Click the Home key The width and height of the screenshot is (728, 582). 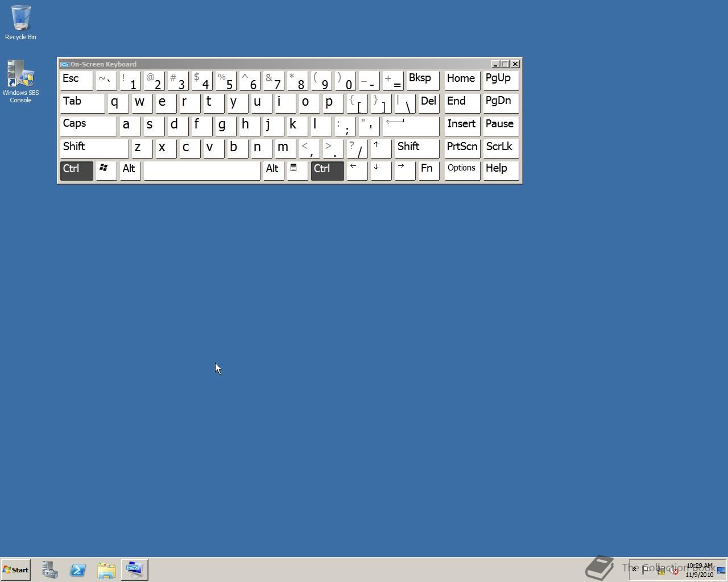tap(462, 80)
